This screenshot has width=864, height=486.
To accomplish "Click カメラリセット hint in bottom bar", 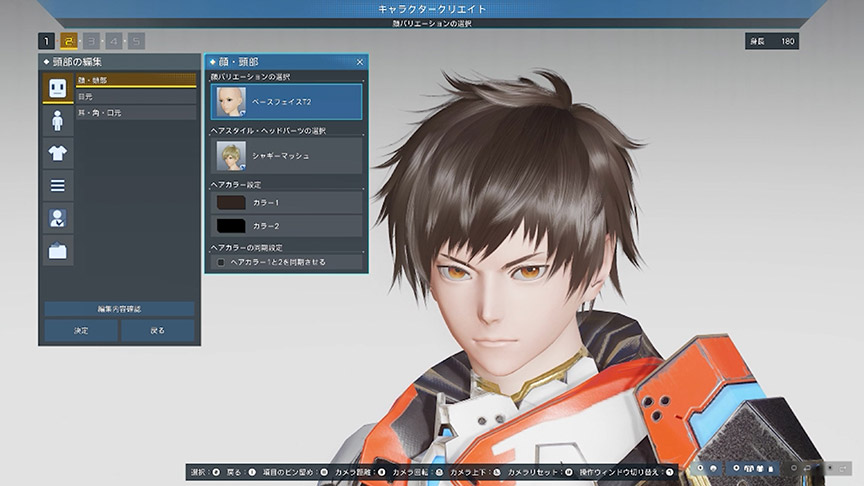I will tap(540, 472).
